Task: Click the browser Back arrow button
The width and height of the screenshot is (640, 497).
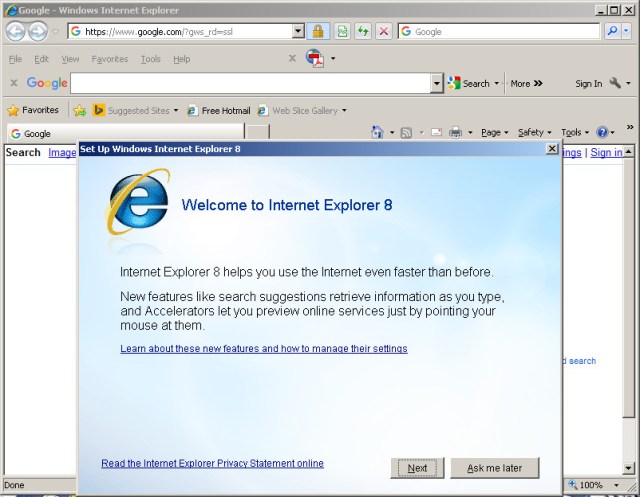Action: click(x=15, y=31)
